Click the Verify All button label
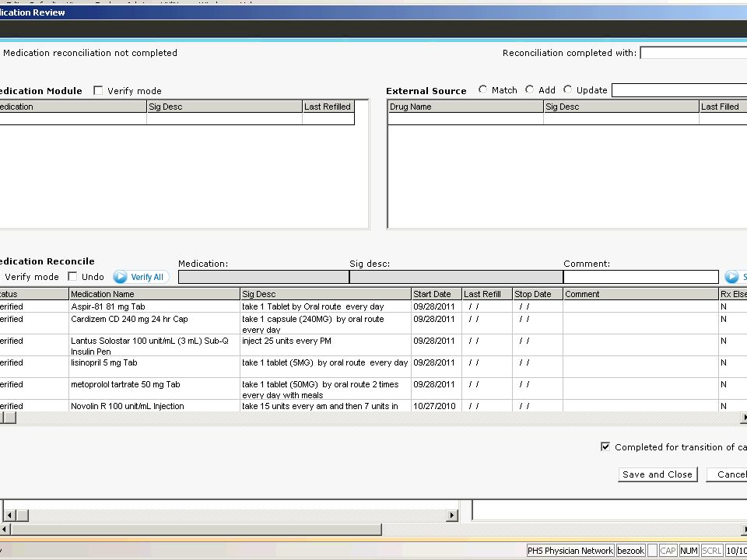 (x=147, y=277)
